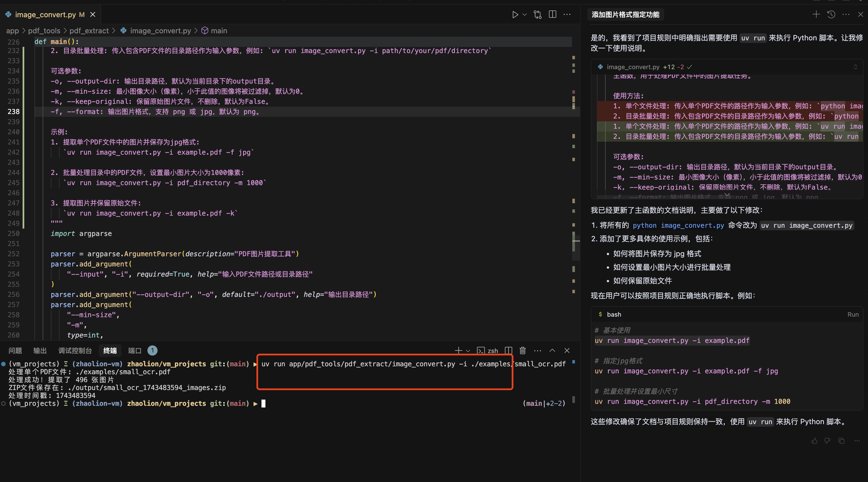The image size is (868, 482).
Task: Click the ports count badge 1
Action: (x=152, y=351)
